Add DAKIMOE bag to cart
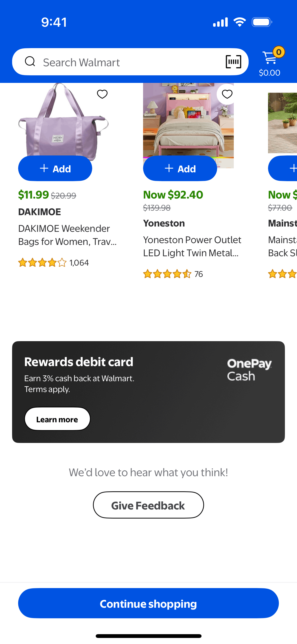The height and width of the screenshot is (644, 297). coord(55,168)
